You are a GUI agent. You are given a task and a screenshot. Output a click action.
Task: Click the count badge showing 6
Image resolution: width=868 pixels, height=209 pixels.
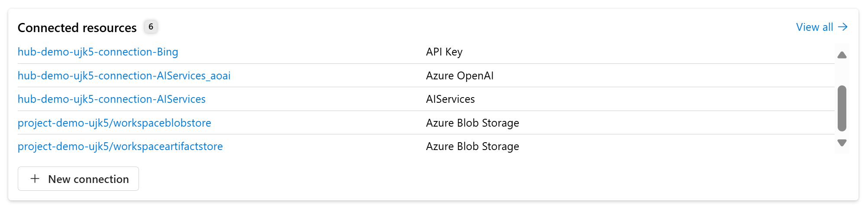tap(151, 27)
